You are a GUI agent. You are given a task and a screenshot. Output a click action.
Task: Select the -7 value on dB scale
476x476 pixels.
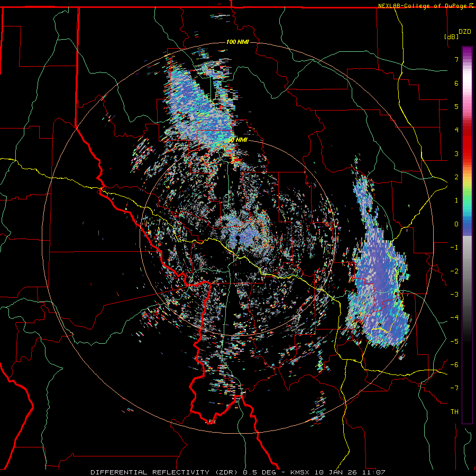point(454,388)
